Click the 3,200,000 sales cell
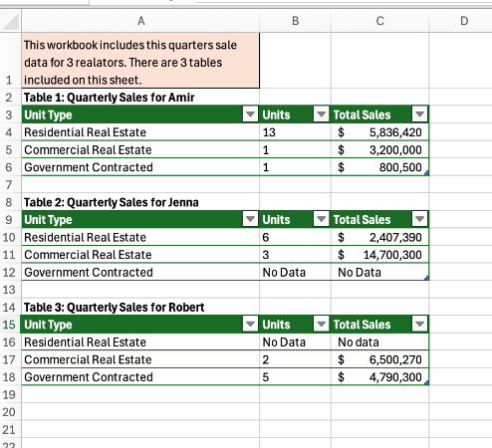This screenshot has height=448, width=492. [379, 149]
